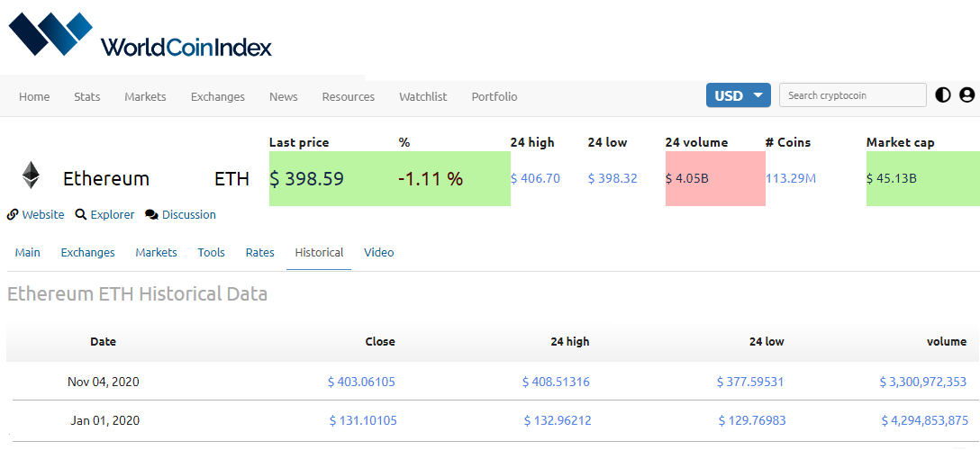Select the Tools tab
The height and width of the screenshot is (450, 980).
pos(212,253)
